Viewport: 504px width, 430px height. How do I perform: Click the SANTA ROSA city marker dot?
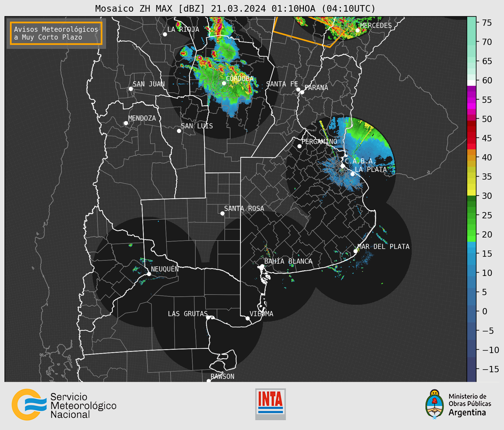222,214
